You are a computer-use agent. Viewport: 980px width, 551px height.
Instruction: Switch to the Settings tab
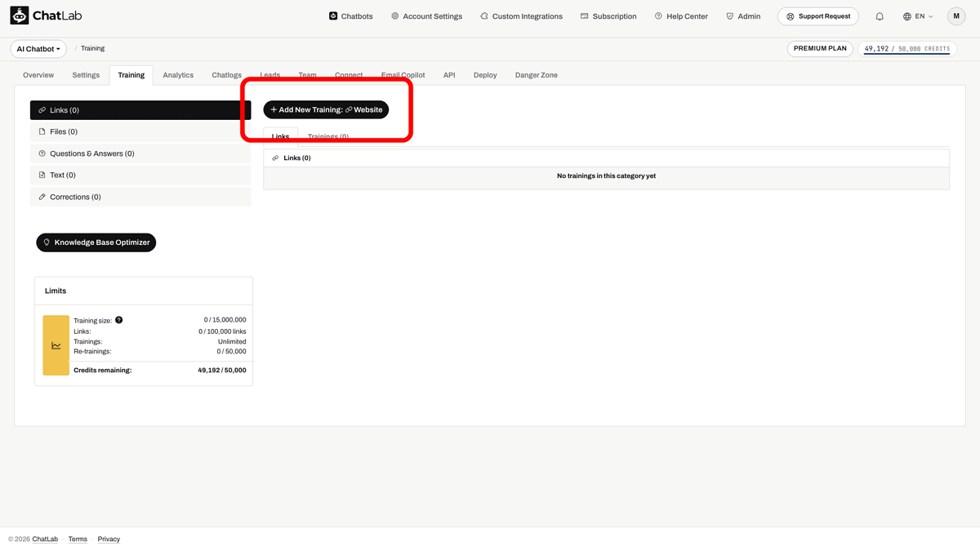86,75
